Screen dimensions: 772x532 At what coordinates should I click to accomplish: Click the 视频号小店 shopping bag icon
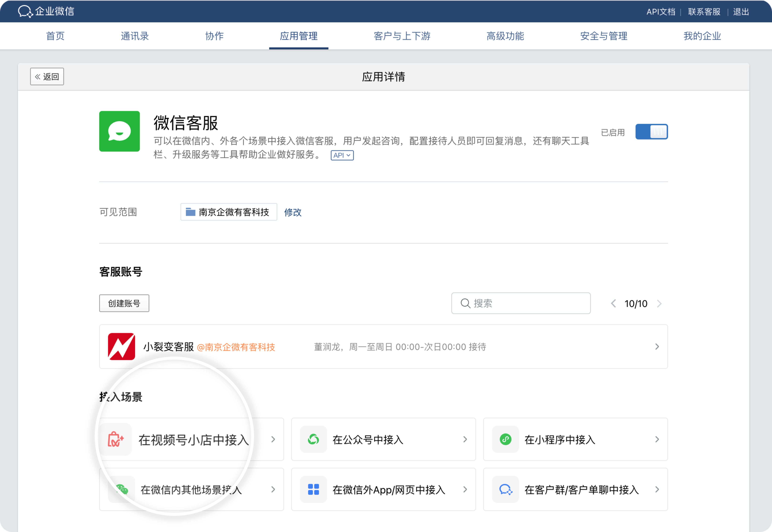pyautogui.click(x=115, y=439)
